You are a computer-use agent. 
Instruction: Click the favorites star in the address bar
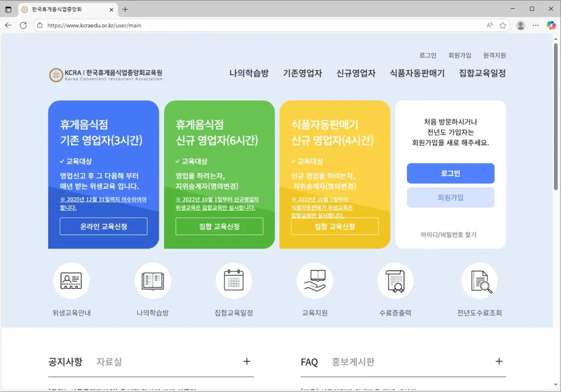point(503,25)
